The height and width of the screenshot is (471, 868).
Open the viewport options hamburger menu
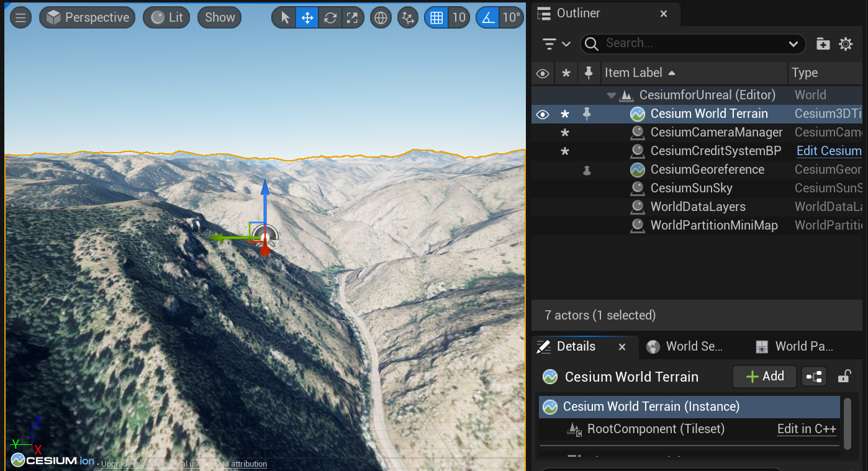tap(20, 17)
